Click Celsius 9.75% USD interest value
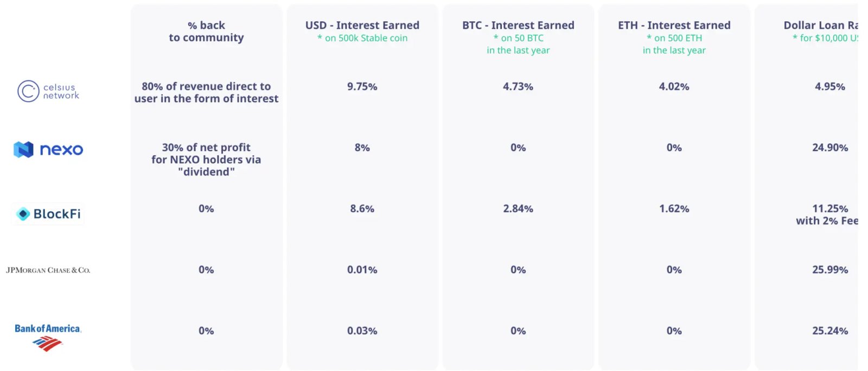 click(362, 86)
